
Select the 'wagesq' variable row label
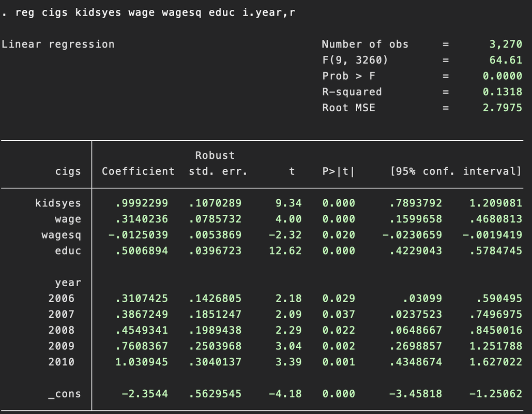[x=62, y=235]
